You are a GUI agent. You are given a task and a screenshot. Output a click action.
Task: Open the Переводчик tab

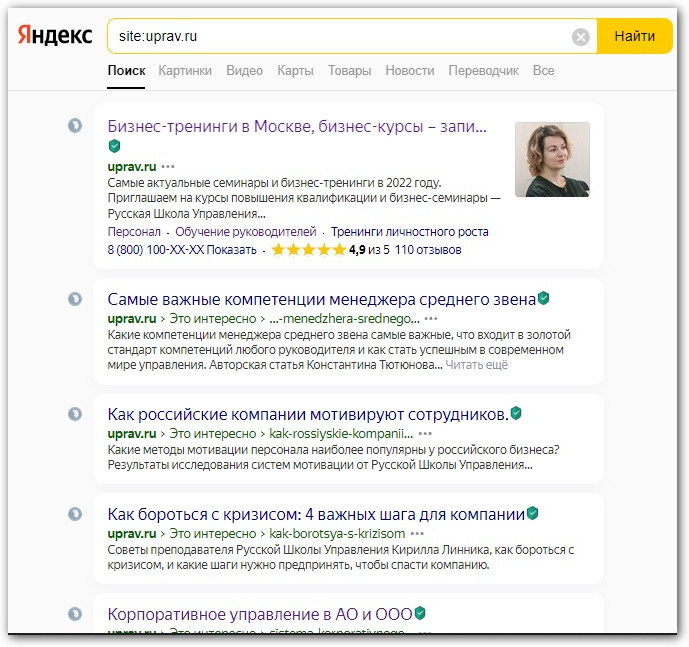click(x=484, y=71)
